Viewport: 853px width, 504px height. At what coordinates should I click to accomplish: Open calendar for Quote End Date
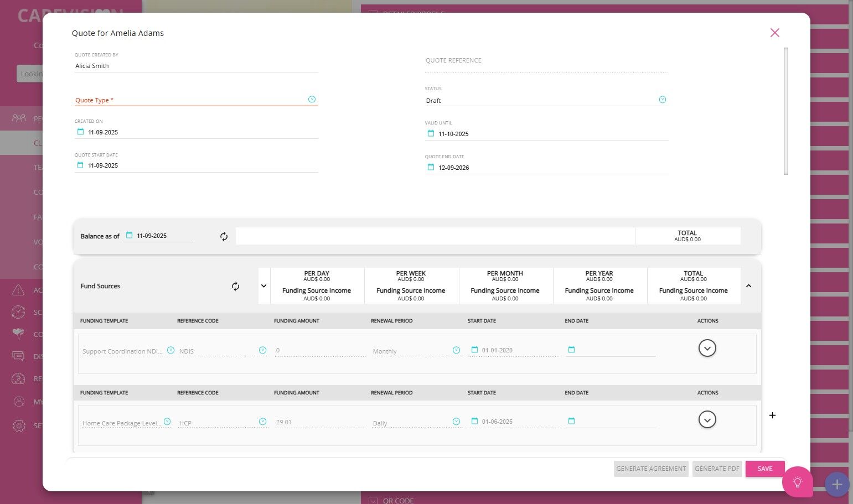pyautogui.click(x=431, y=167)
